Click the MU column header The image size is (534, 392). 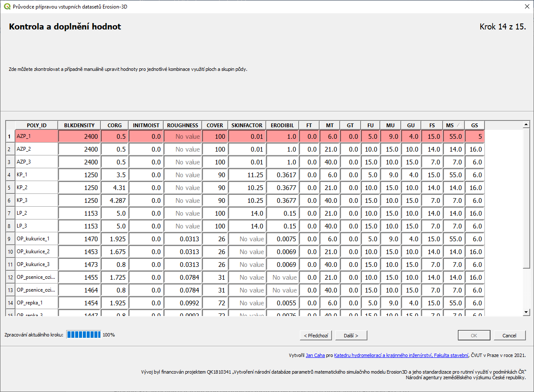point(390,125)
